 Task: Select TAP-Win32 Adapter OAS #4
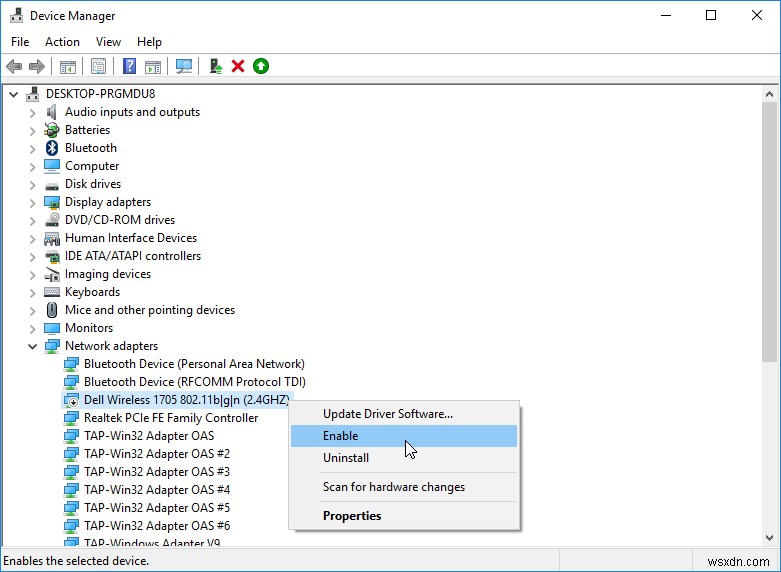click(x=157, y=490)
